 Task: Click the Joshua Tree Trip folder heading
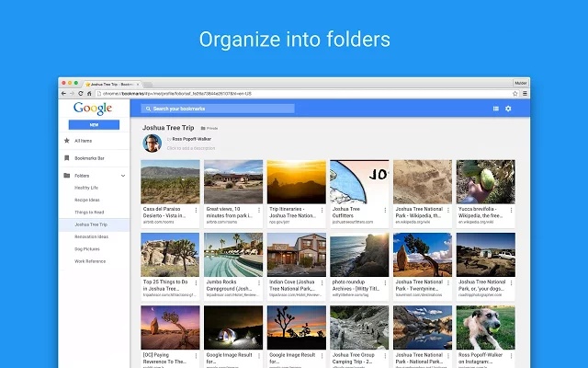click(x=168, y=128)
